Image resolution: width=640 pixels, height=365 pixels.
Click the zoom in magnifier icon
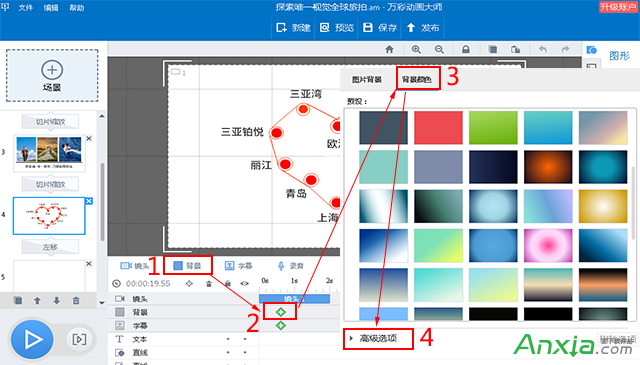point(416,49)
